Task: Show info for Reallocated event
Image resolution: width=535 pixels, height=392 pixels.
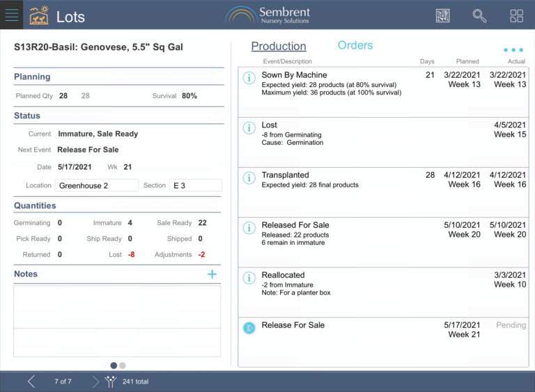Action: coord(249,278)
